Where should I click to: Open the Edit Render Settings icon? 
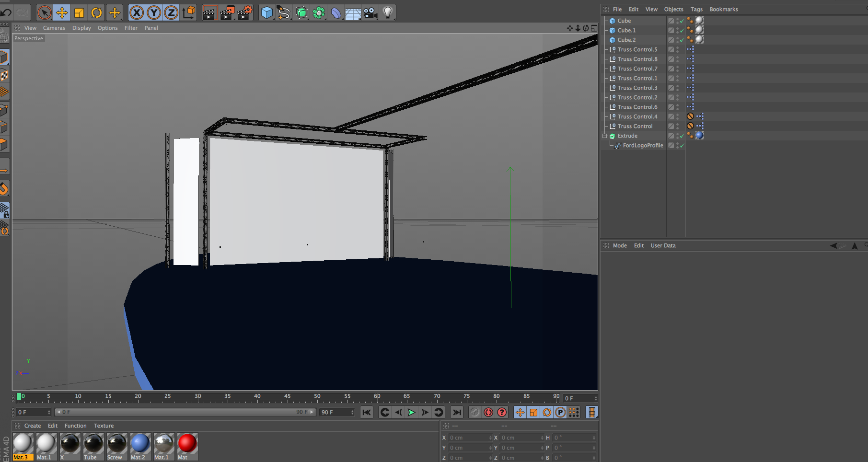pyautogui.click(x=244, y=12)
